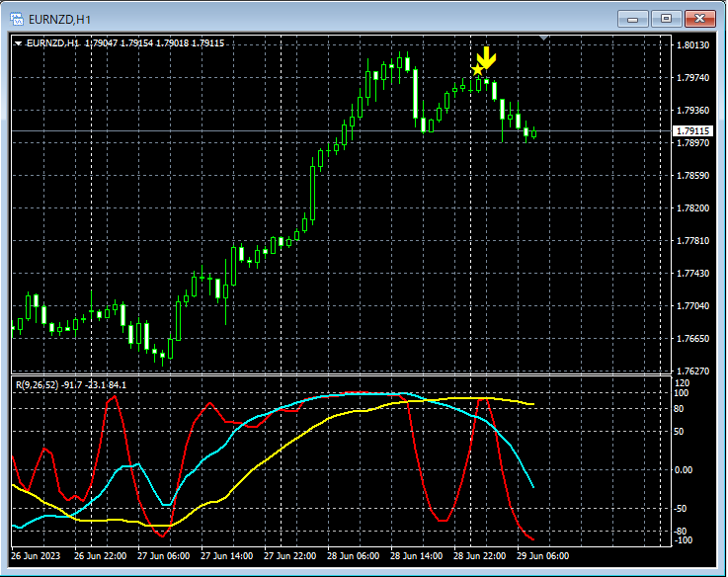Click the 28 Jun 06:00 time label
The height and width of the screenshot is (577, 728).
(354, 555)
